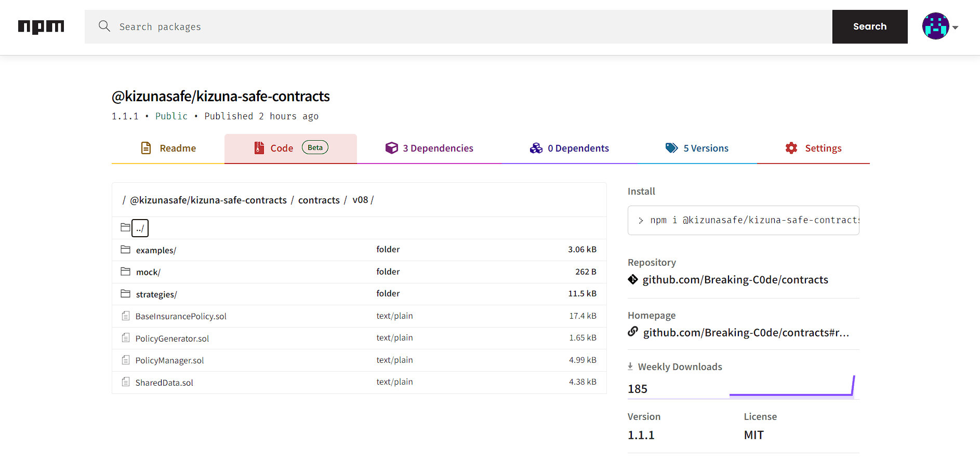
Task: Click the package title heading
Action: coord(221,97)
